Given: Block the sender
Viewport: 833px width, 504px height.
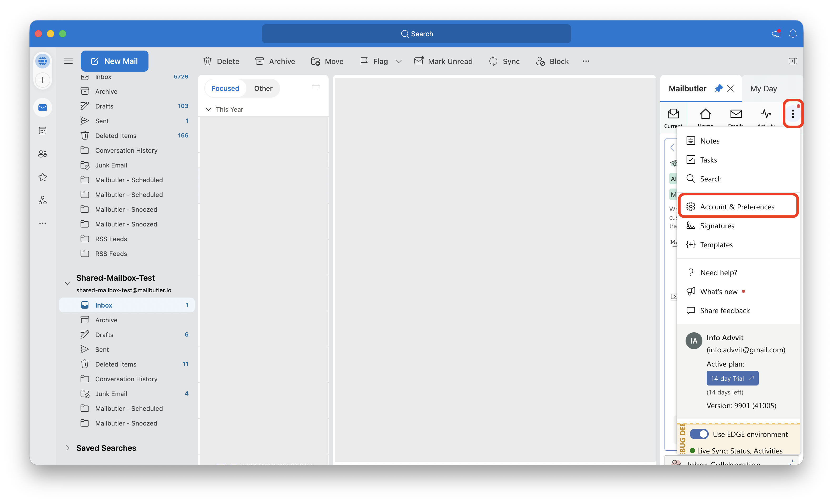Looking at the screenshot, I should click(552, 61).
